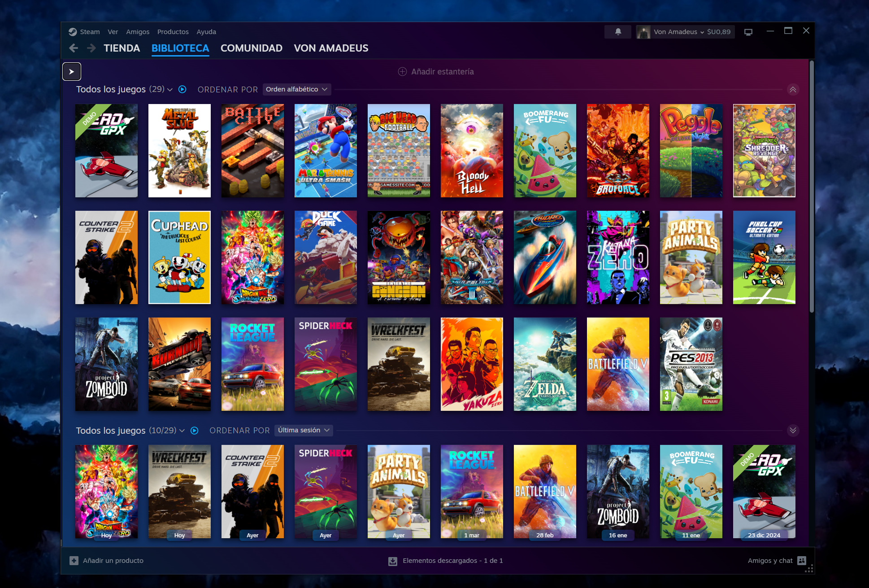Open the Amigos y chat icon
The image size is (869, 588).
click(x=802, y=561)
